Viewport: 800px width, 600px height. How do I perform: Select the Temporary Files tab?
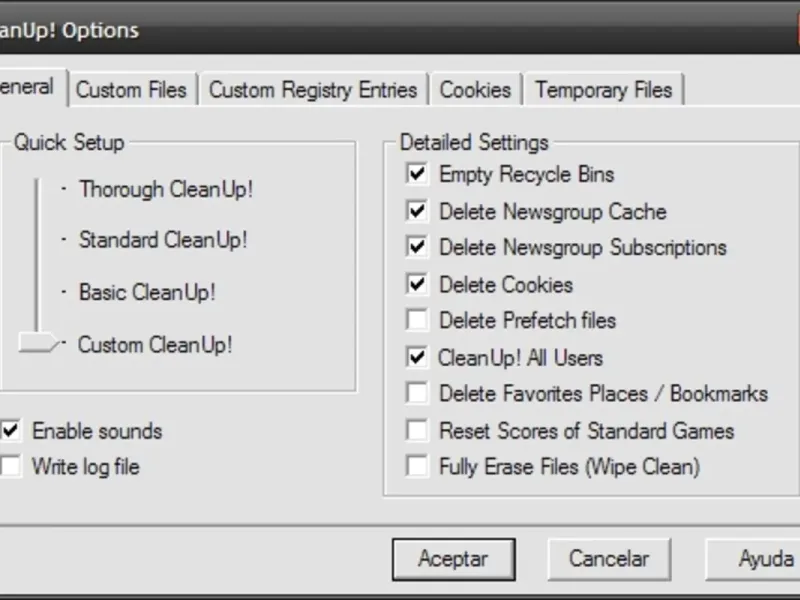603,89
